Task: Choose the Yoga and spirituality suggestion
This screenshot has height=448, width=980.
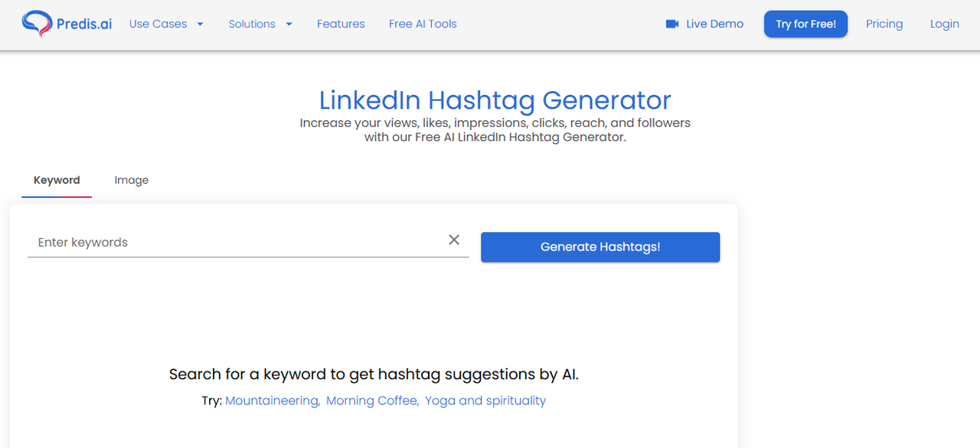Action: pyautogui.click(x=485, y=401)
